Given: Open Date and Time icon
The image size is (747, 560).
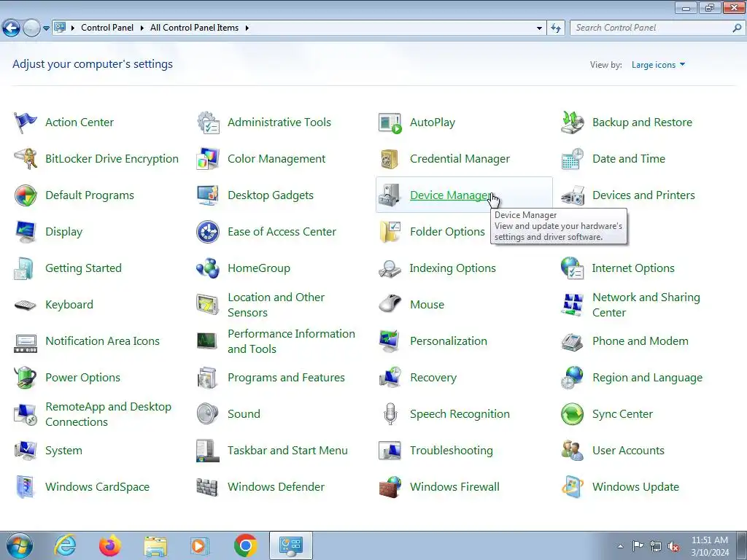Looking at the screenshot, I should [x=573, y=158].
